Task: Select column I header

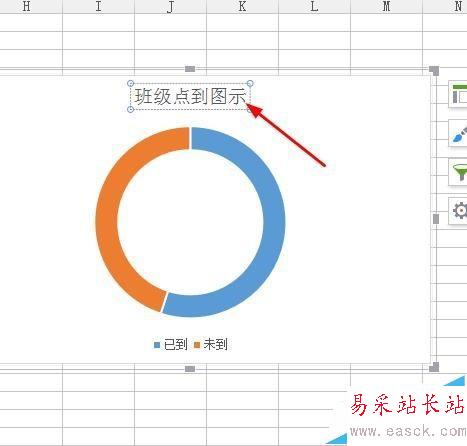Action: [98, 6]
